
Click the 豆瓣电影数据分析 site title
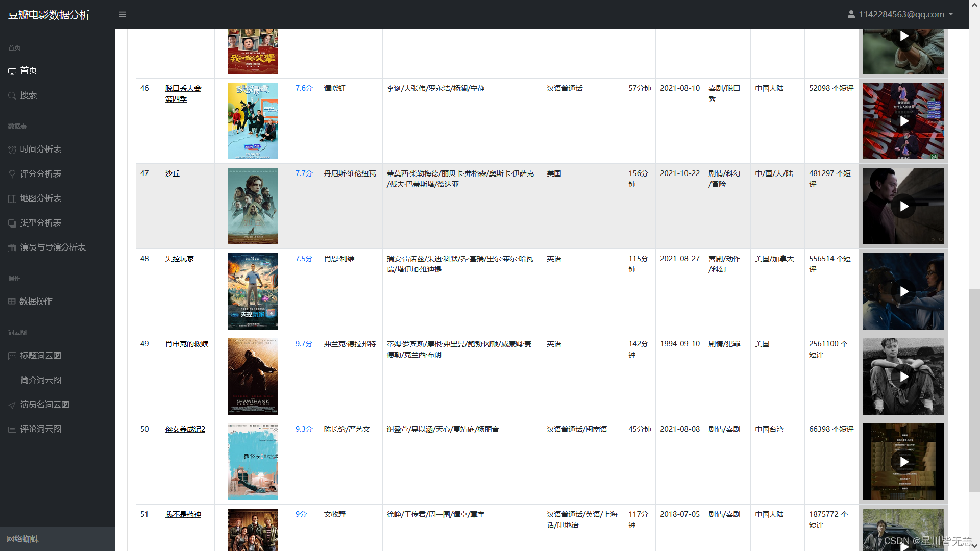[x=49, y=15]
